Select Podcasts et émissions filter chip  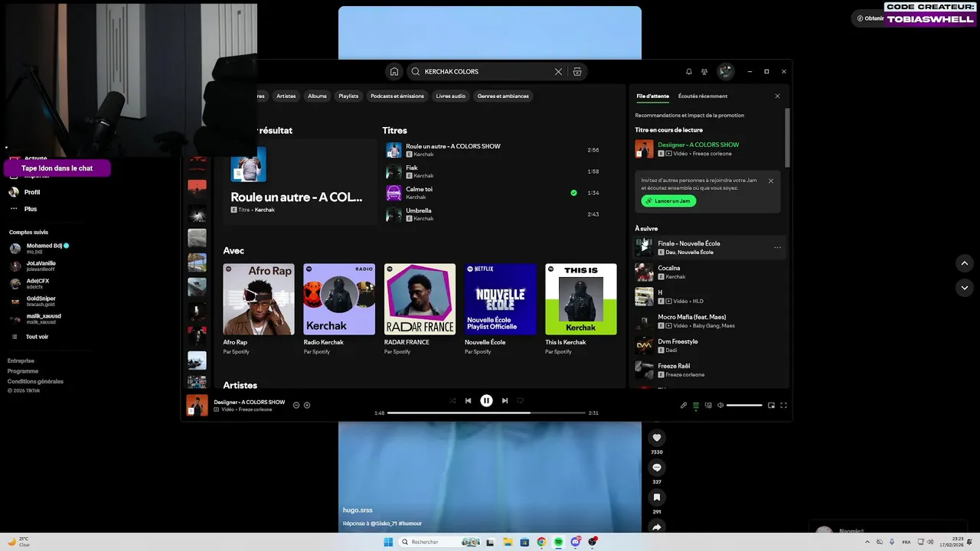pos(397,96)
